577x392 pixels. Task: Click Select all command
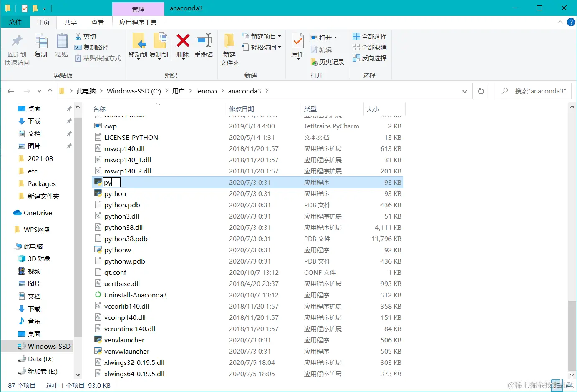[x=370, y=36]
